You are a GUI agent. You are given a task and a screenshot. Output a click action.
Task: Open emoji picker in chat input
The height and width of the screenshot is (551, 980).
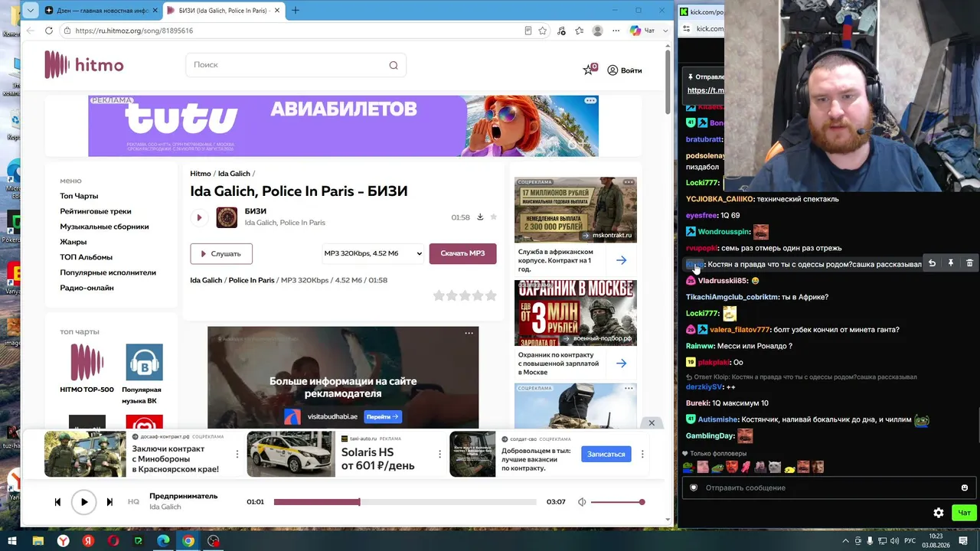coord(965,487)
